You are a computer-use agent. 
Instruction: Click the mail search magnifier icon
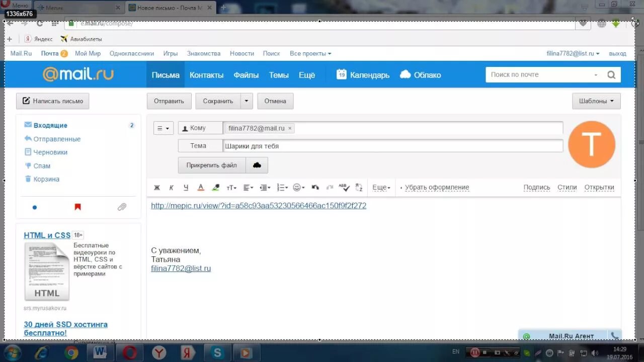coord(611,75)
